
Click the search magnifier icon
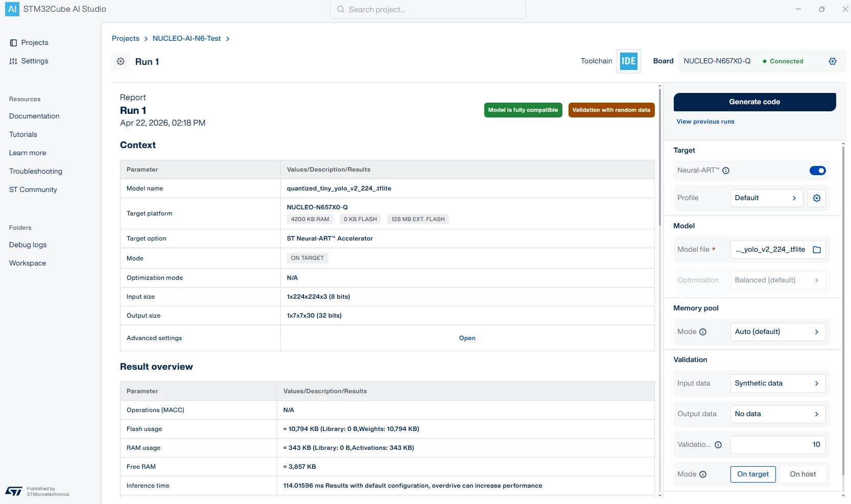[x=341, y=10]
